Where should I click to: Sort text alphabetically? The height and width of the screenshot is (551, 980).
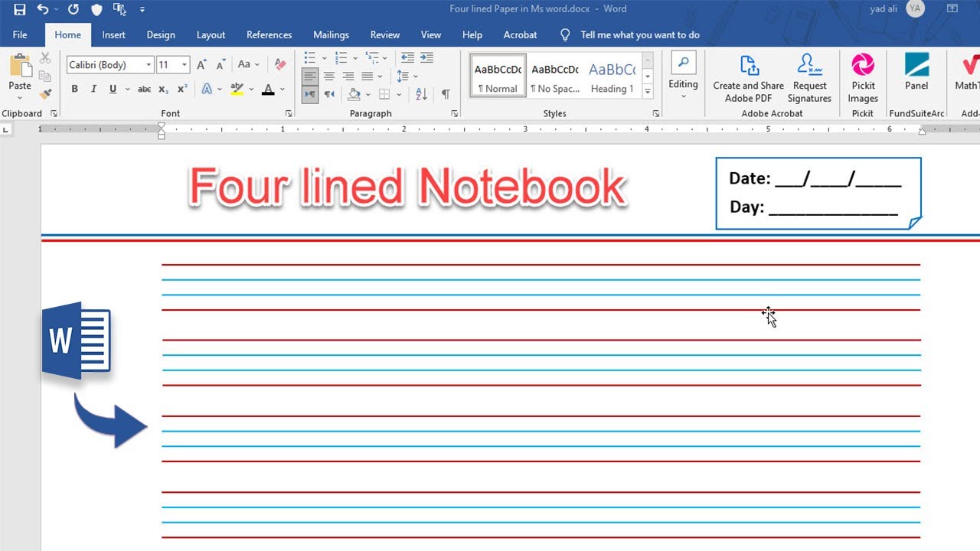tap(421, 94)
